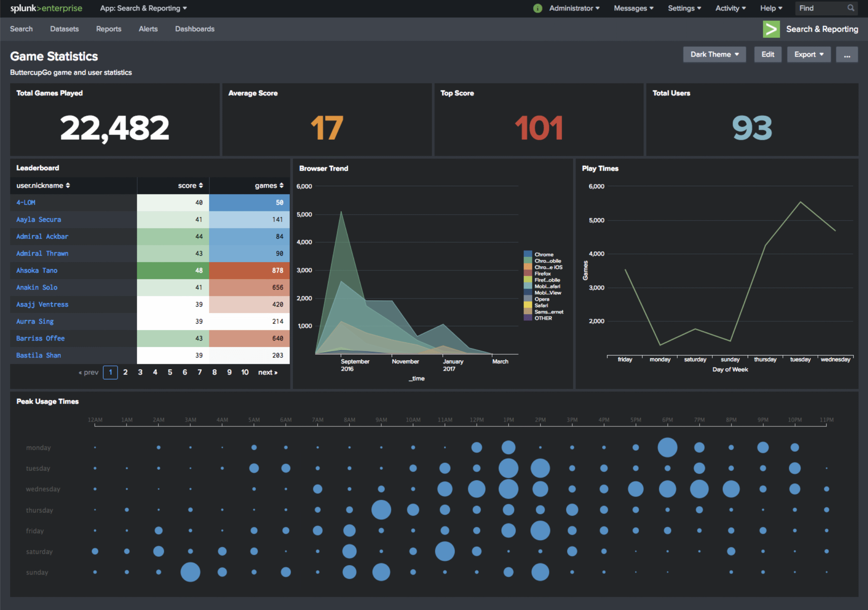Open Ahsoka Tano's leaderboard link

point(36,270)
